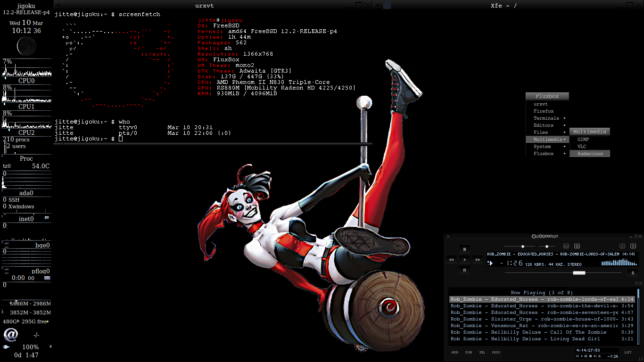This screenshot has width=644, height=362.
Task: Select the rob-zombie-the-devil-s playlist entry
Action: (x=542, y=306)
